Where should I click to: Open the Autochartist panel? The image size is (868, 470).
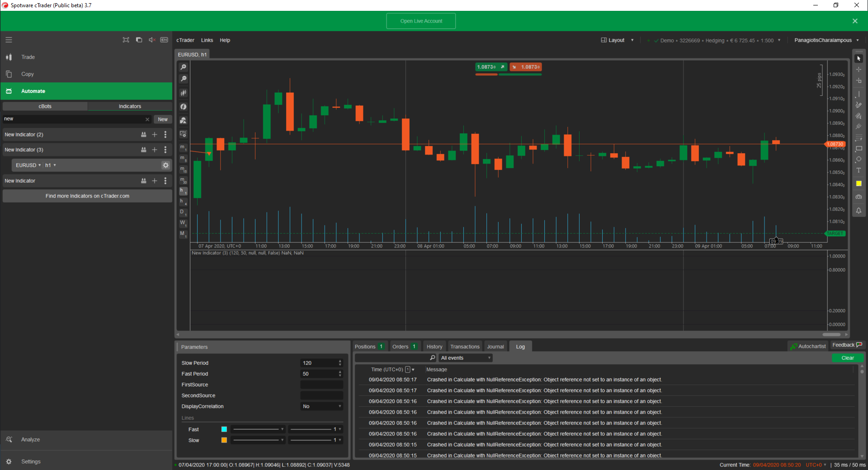[x=808, y=346]
